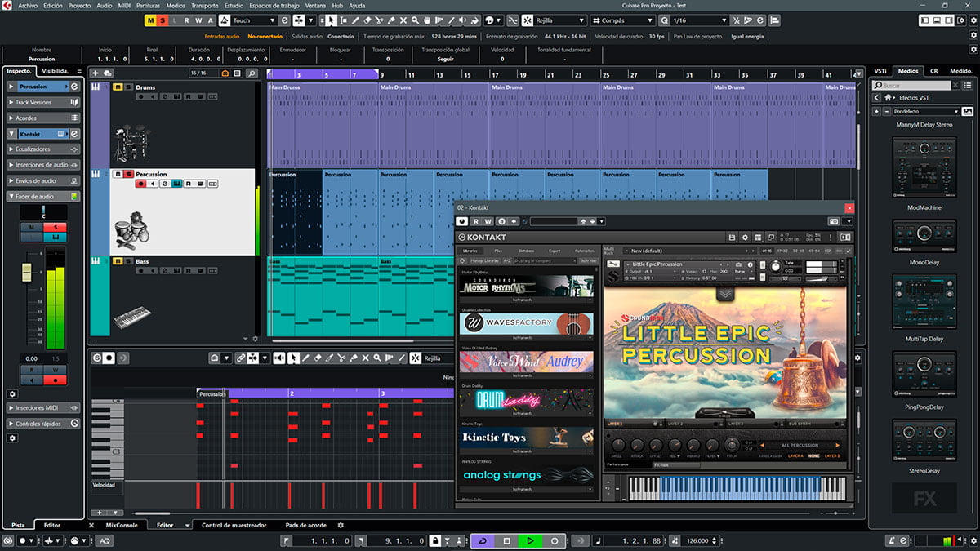Open the 1/16 quantize preset dropdown
The width and height of the screenshot is (980, 551).
click(x=700, y=20)
